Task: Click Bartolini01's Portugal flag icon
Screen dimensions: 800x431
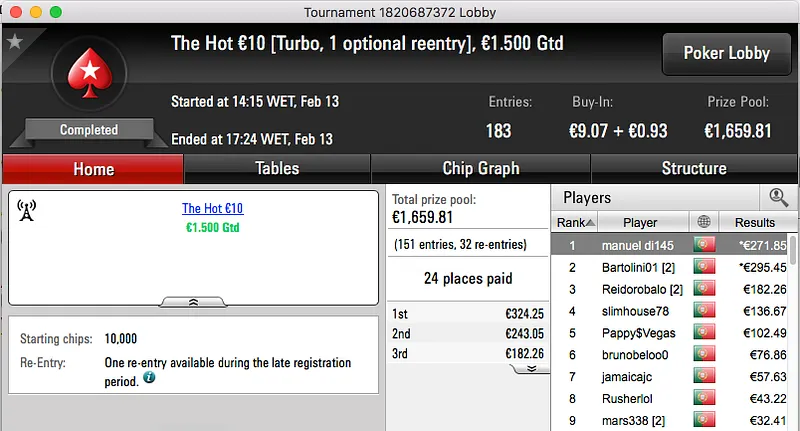Action: click(x=704, y=267)
